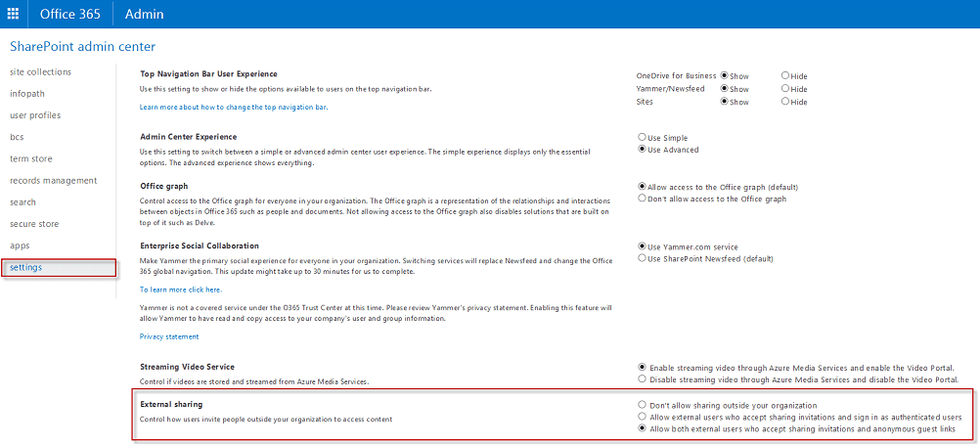Choose the Use Simple admin experience
This screenshot has width=980, height=444.
(x=642, y=137)
